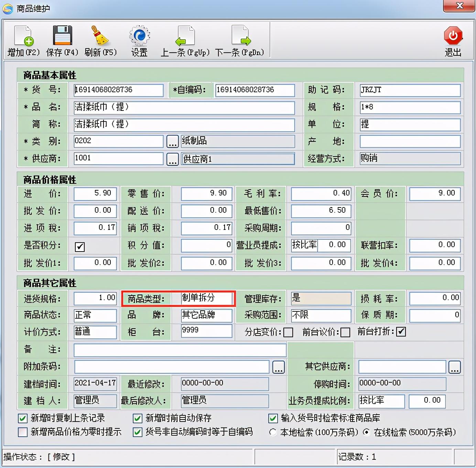476x468 pixels.
Task: Click the 单位 field showing 提
Action: pyautogui.click(x=410, y=125)
